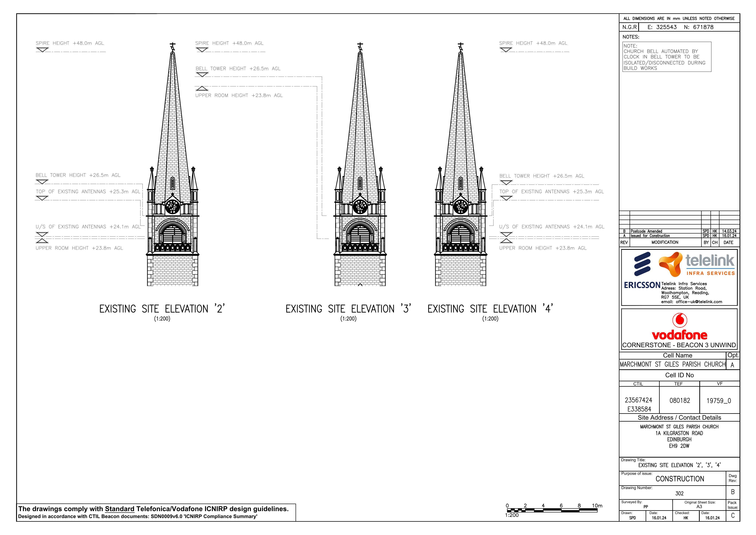Click 'CORNERSTONE - BEACON 3 UNWIND' text

pos(679,345)
